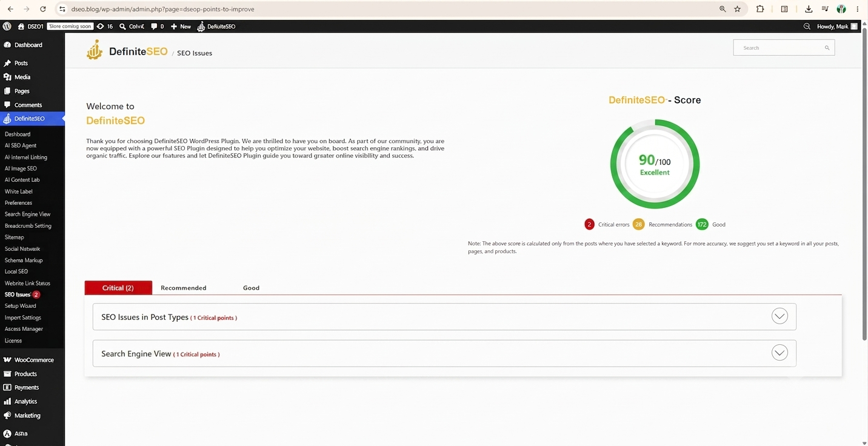Screen dimensions: 868x446
Task: Click the plus New icon in admin bar
Action: [x=174, y=27]
